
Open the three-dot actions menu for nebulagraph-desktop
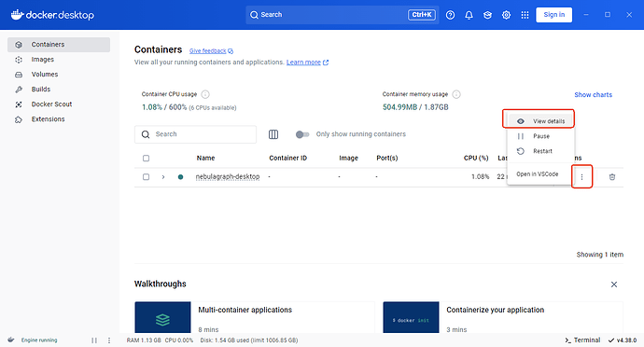click(581, 177)
